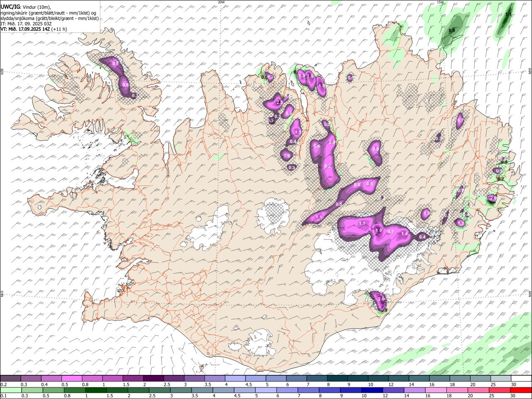Click the bright red 30 rain-scale swatch
Viewport: 532px width, 399px height.
tap(521, 390)
